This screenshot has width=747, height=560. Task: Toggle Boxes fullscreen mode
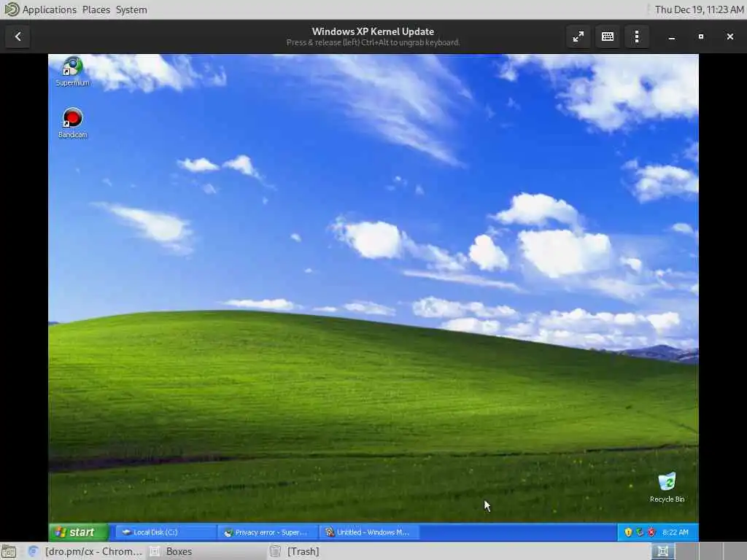tap(578, 36)
